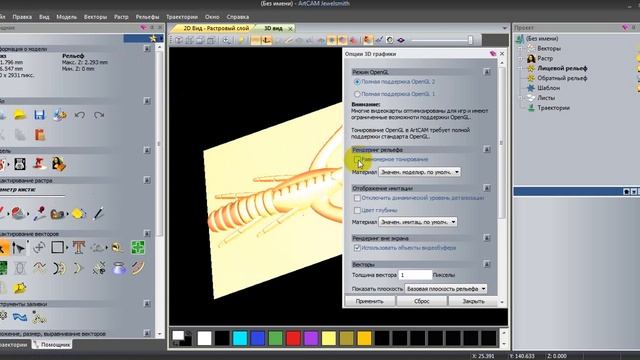
Task: Select the red color swatch
Action: [x=293, y=338]
